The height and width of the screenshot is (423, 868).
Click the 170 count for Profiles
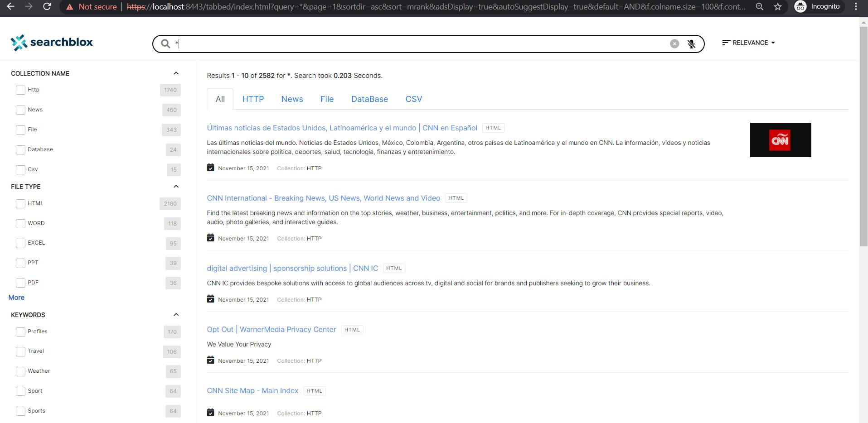click(x=172, y=332)
